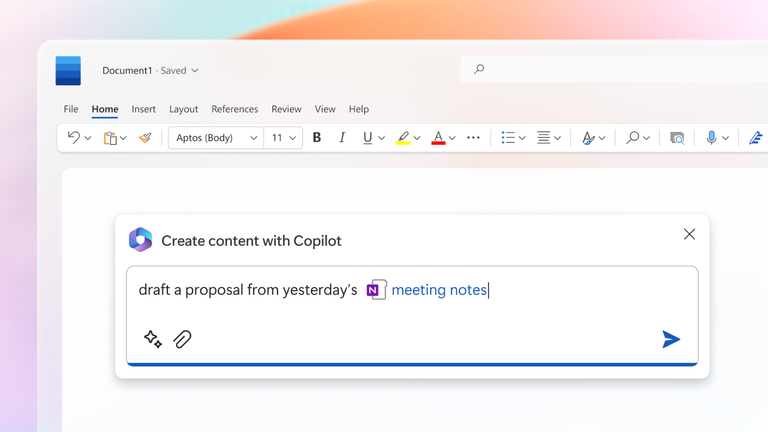Screen dimensions: 768x432
Task: Select the Format Painter brush icon
Action: [x=145, y=138]
